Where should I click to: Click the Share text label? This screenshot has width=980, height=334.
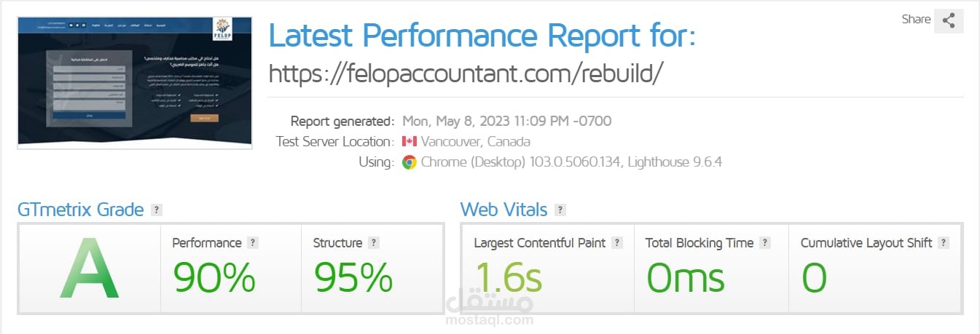click(x=916, y=20)
